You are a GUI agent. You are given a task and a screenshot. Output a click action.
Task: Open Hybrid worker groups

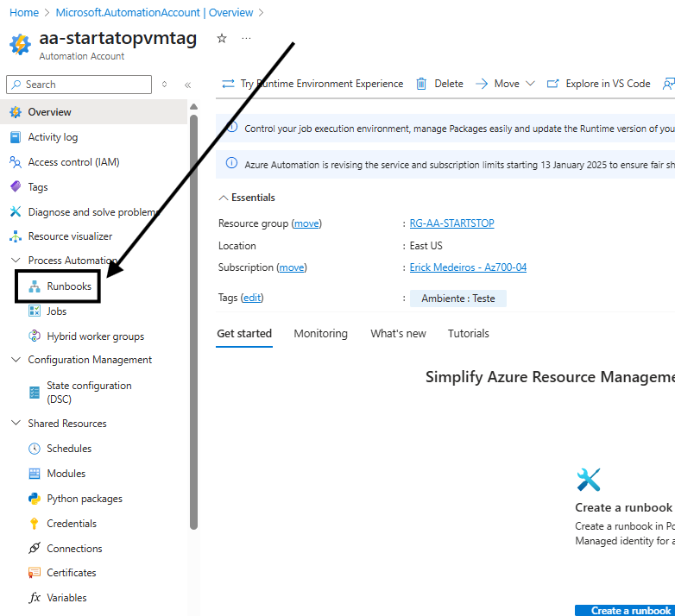95,336
